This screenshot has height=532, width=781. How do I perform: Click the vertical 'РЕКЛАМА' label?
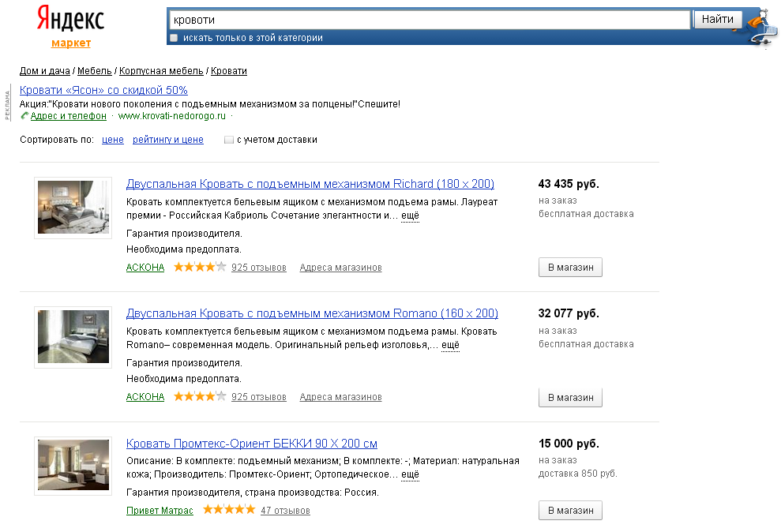pos(7,103)
